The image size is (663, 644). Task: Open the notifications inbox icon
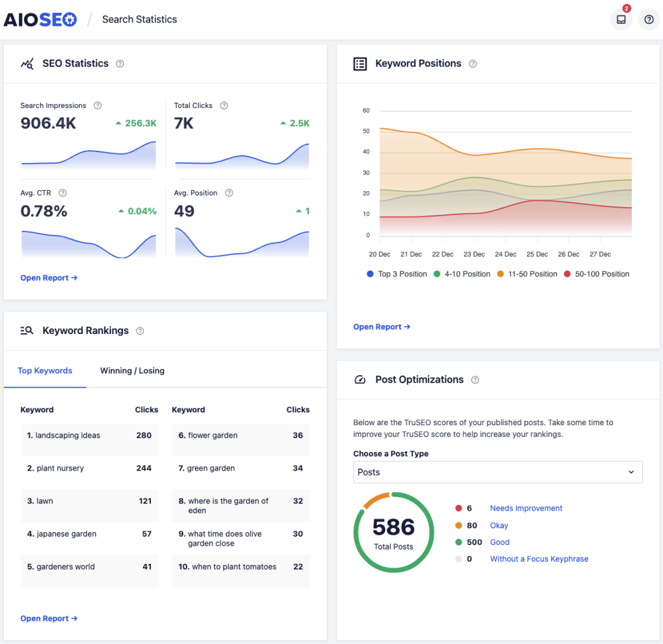[621, 19]
